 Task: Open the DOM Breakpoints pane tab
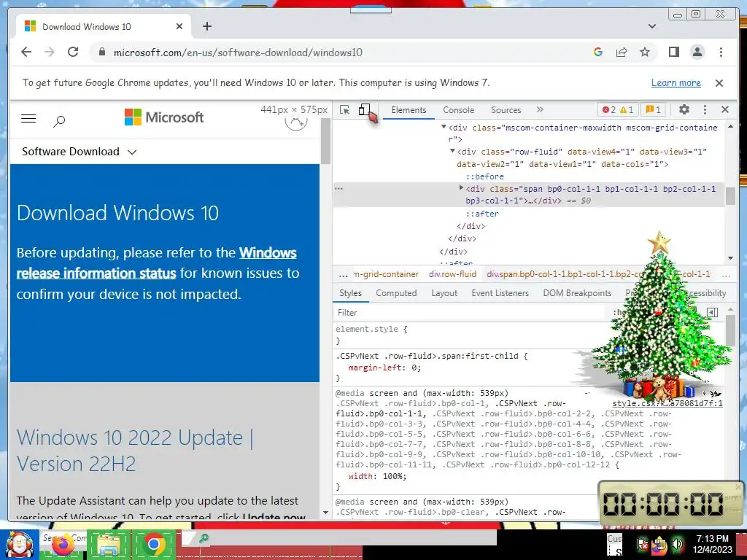click(578, 293)
